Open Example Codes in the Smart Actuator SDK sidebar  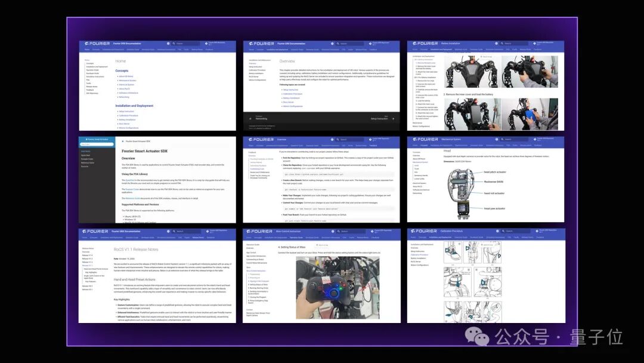(87, 159)
